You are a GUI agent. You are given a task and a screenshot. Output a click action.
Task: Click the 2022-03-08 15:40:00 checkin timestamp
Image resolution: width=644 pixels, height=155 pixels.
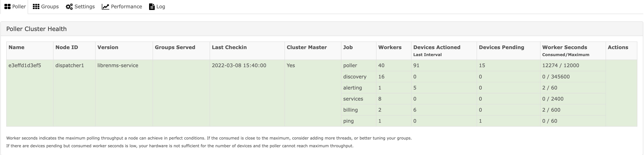click(239, 66)
